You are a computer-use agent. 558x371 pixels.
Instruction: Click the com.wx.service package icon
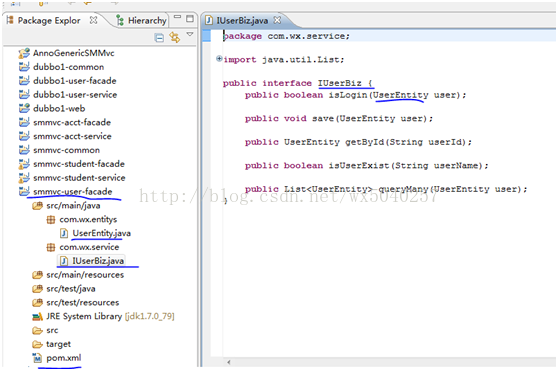(51, 247)
